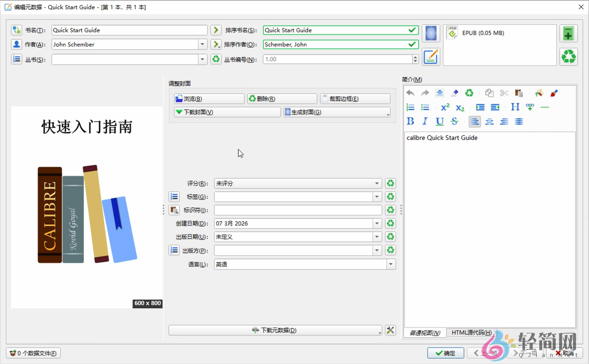Screen dimensions: 589x364
Task: Open EPUB format metadata editor pencil icon
Action: [431, 57]
